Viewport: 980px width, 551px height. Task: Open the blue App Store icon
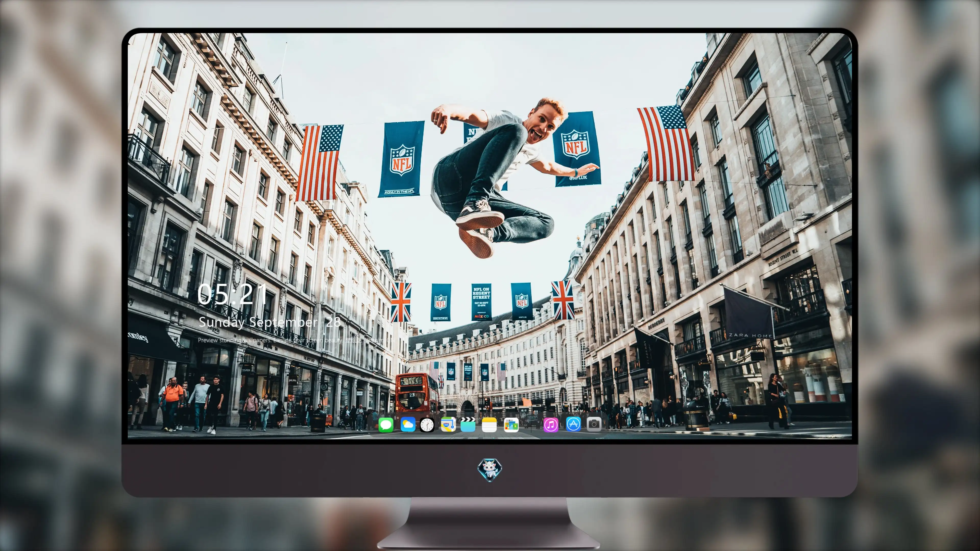point(573,424)
